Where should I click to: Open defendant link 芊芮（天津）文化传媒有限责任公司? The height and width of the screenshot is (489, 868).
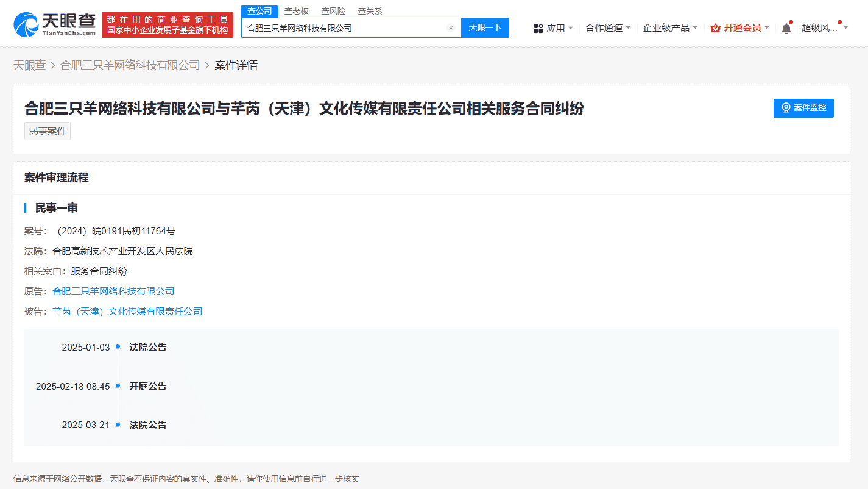127,312
